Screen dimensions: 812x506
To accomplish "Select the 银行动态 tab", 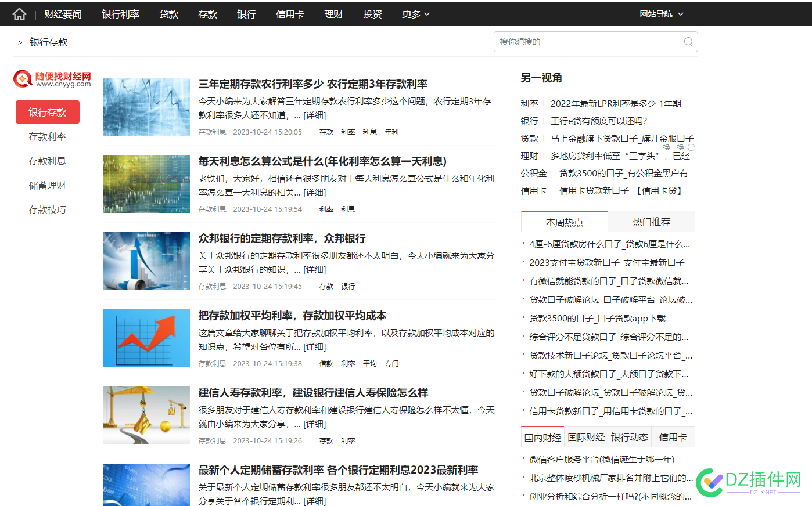I will point(630,437).
